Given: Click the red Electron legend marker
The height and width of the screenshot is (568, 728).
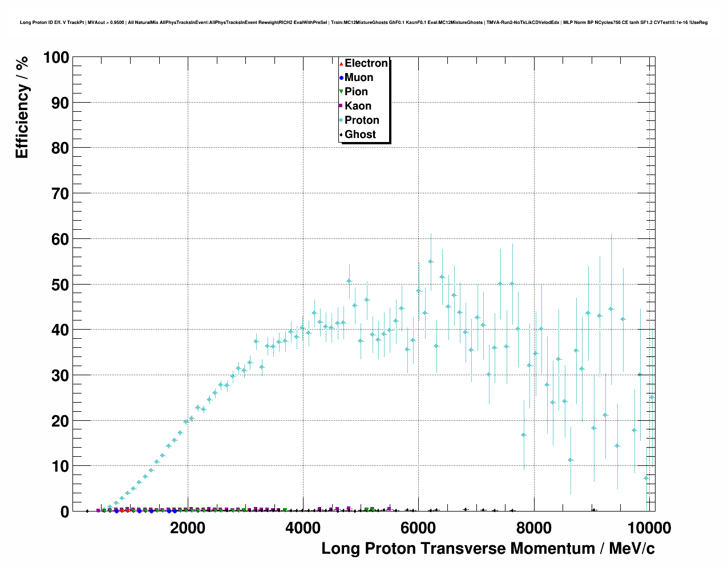Looking at the screenshot, I should tap(341, 63).
